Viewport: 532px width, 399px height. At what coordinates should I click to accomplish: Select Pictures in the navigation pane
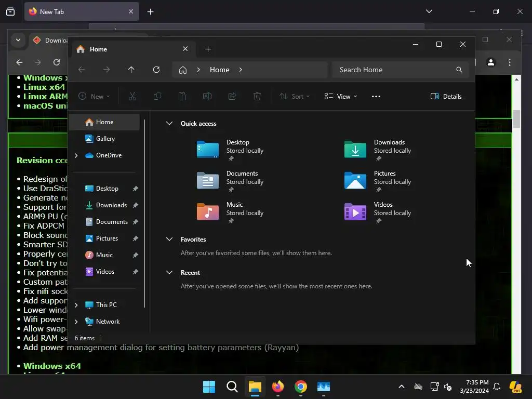(104, 238)
